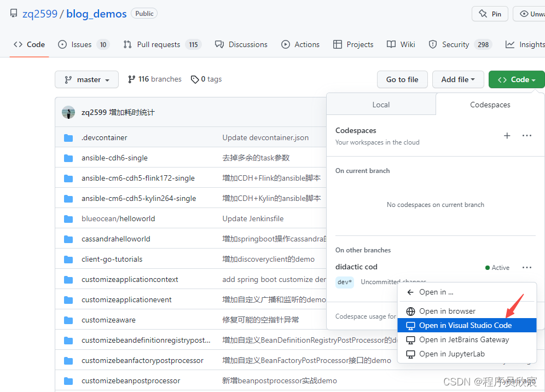Open the customizebeanfactorypostprocessor folder
The image size is (545, 392).
[142, 360]
